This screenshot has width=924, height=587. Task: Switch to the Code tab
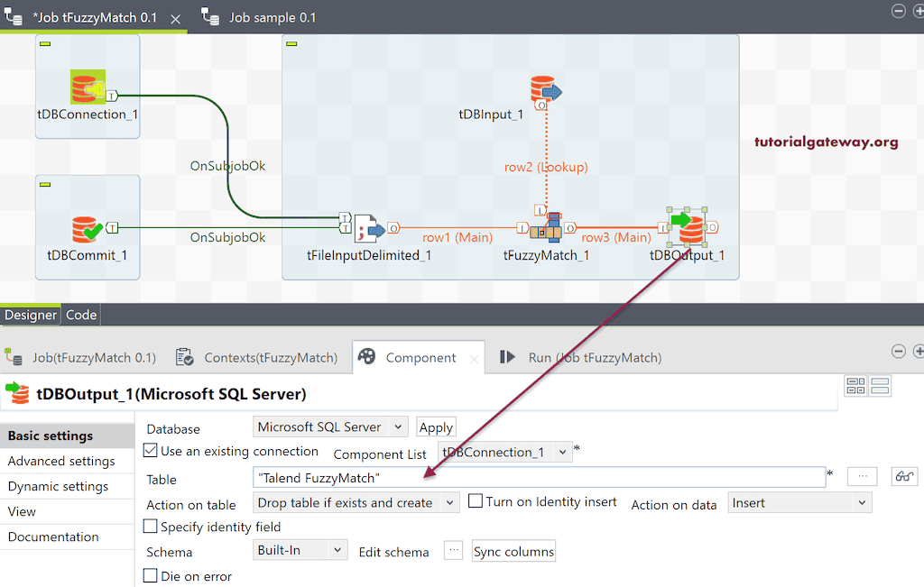click(81, 315)
